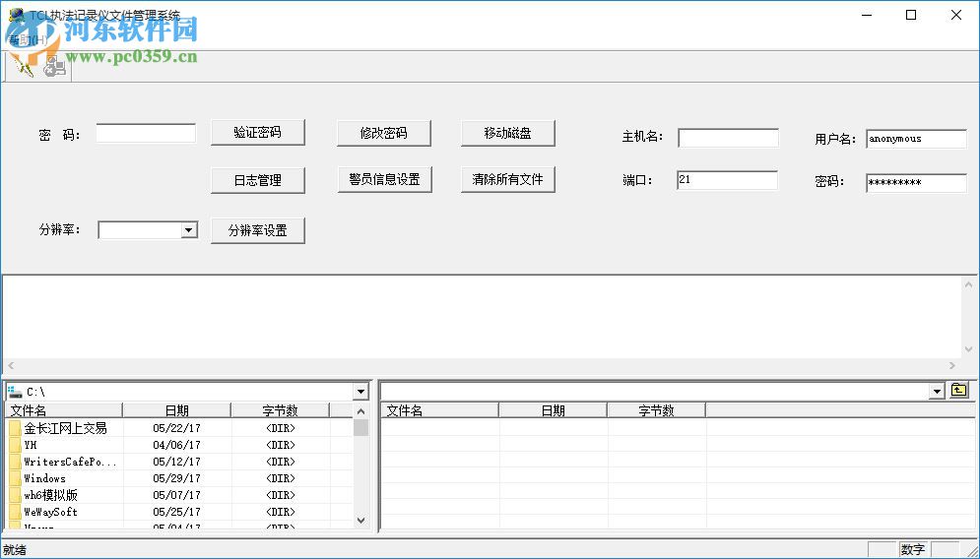This screenshot has width=980, height=559.
Task: Click the 修改密码 button
Action: [x=384, y=133]
